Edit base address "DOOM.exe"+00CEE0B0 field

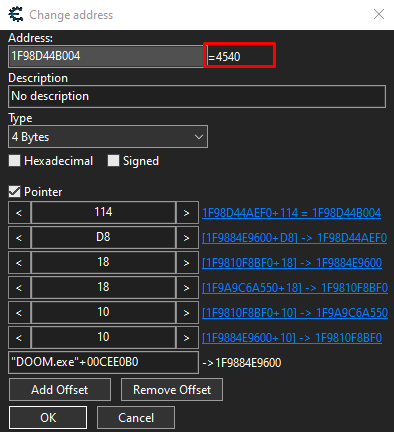click(x=103, y=362)
